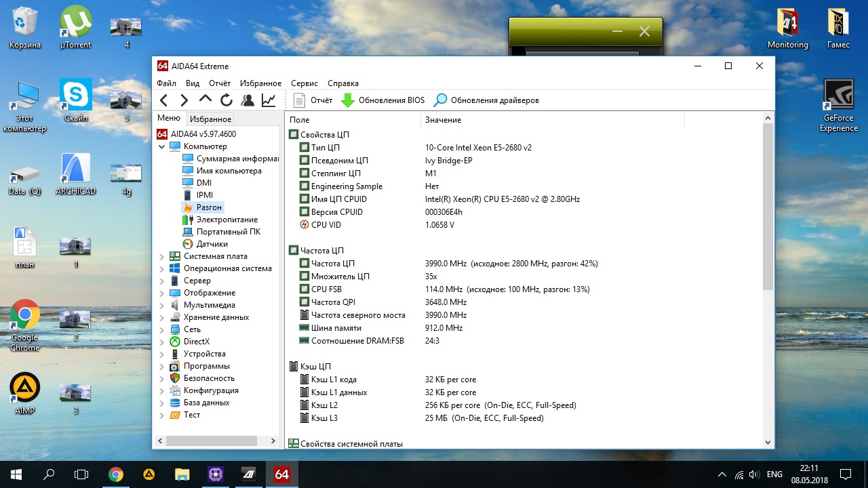Select the µTorrent desktop shortcut
This screenshot has width=868, height=488.
tap(76, 28)
